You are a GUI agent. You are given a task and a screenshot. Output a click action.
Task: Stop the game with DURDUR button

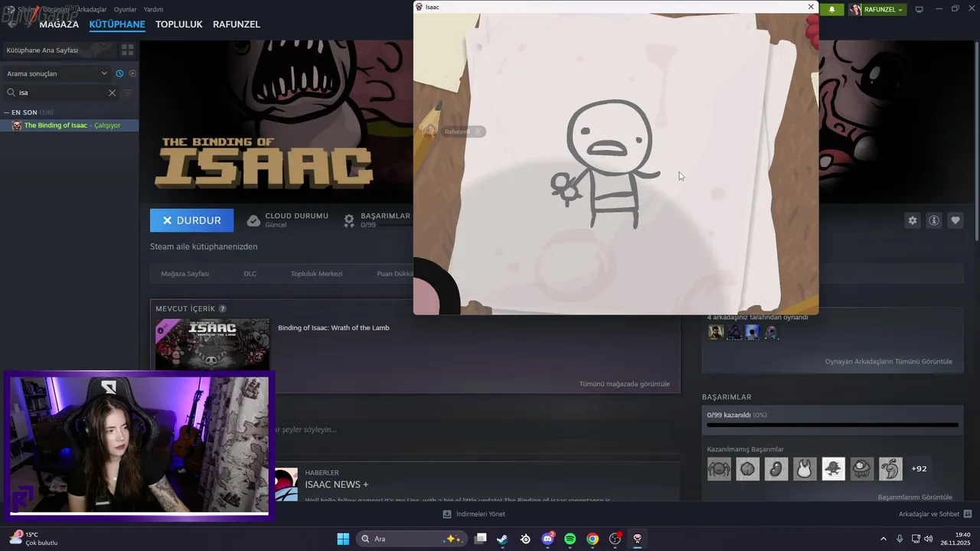click(192, 220)
